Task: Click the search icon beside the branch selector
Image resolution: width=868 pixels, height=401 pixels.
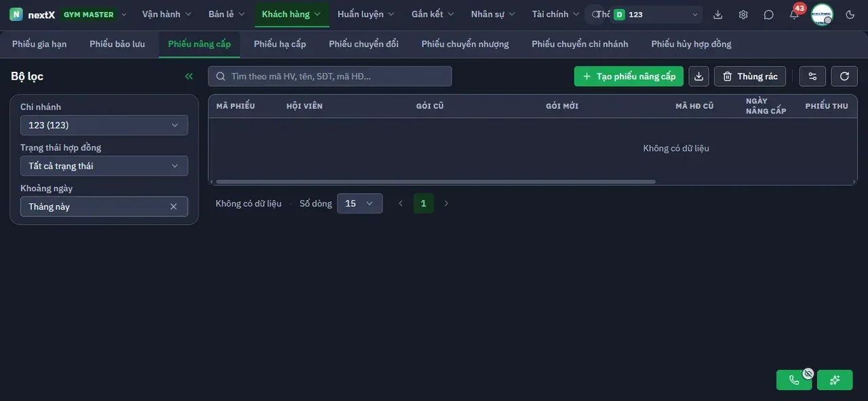Action: (x=595, y=14)
